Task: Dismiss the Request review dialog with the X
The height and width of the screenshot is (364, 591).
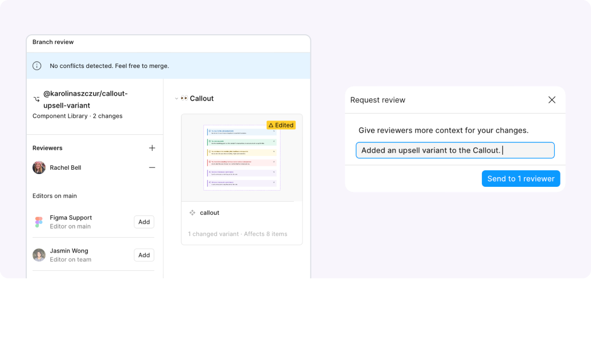Action: [x=552, y=100]
